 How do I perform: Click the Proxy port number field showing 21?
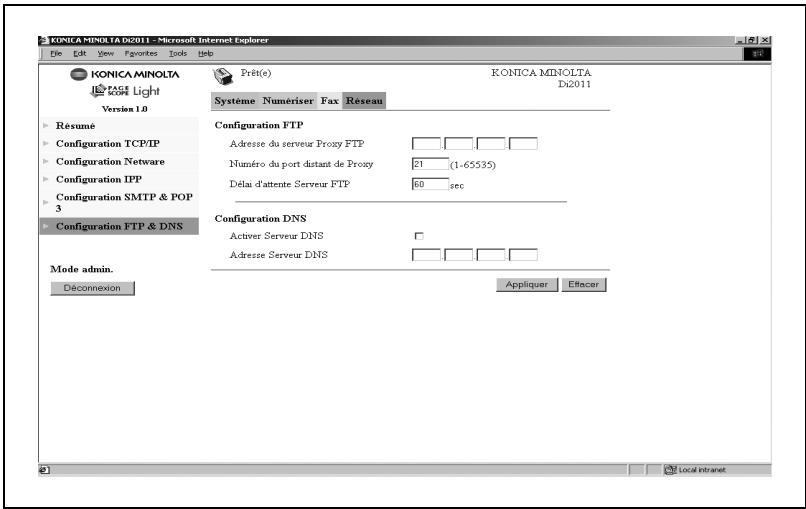[430, 164]
